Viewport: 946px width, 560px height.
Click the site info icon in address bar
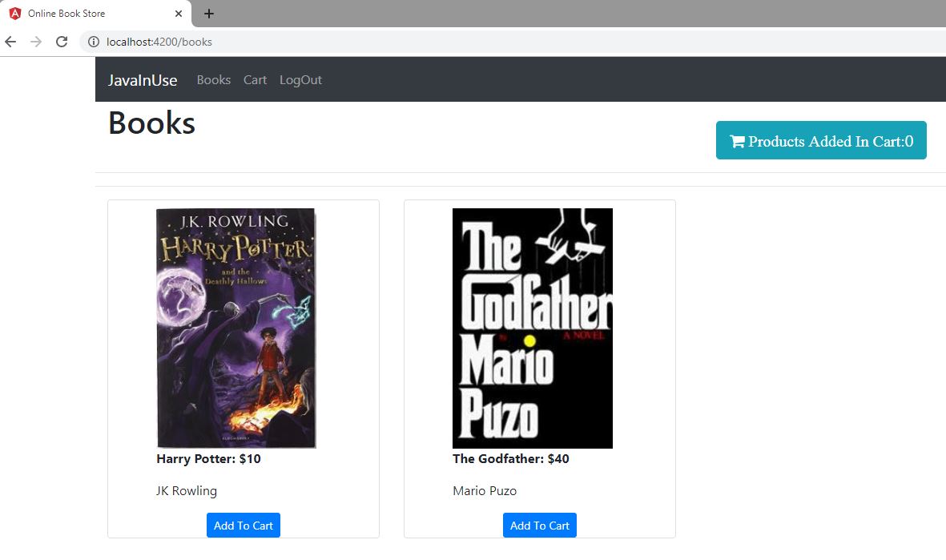(x=94, y=42)
